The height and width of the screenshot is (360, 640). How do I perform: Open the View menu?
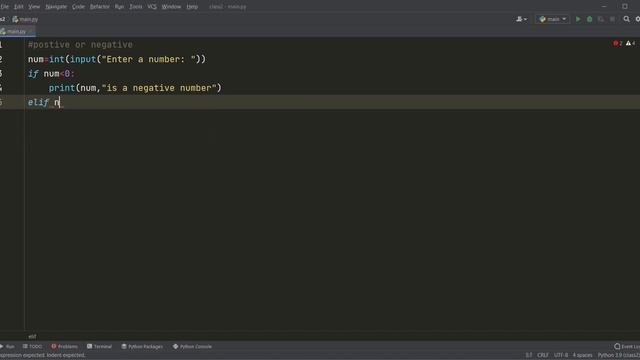tap(34, 7)
